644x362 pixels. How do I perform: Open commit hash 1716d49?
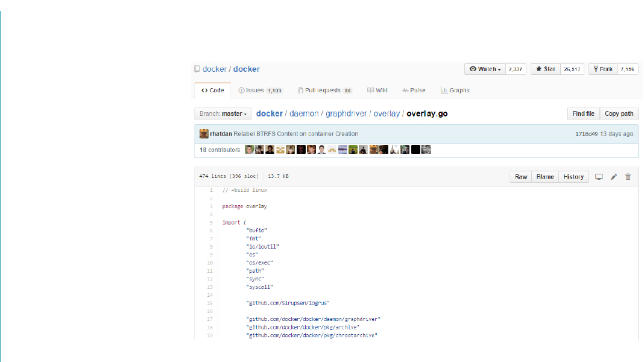(587, 134)
